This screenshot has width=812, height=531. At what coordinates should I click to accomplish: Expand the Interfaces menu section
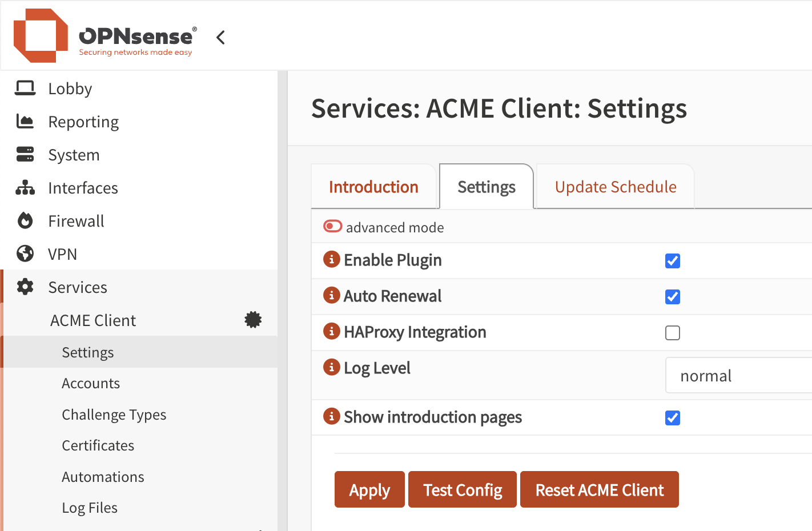click(x=83, y=188)
